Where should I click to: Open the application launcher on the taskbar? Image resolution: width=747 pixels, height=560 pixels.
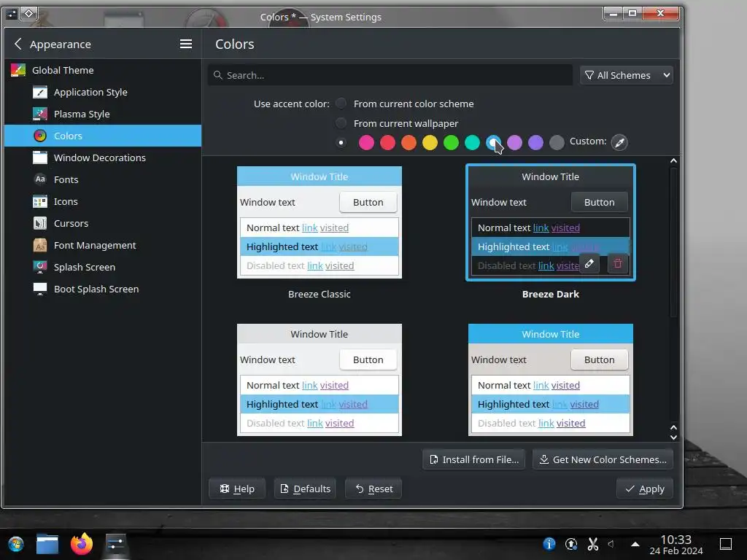16,544
